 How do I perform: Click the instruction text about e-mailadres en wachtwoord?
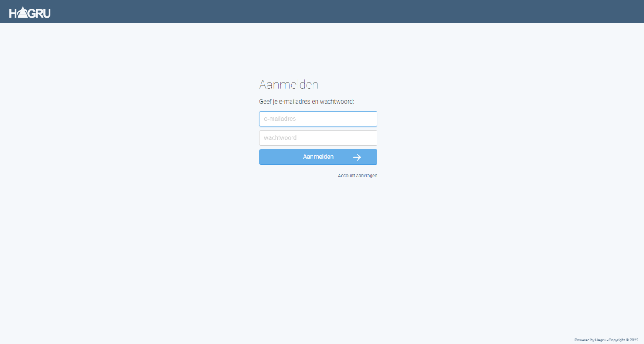tap(306, 101)
